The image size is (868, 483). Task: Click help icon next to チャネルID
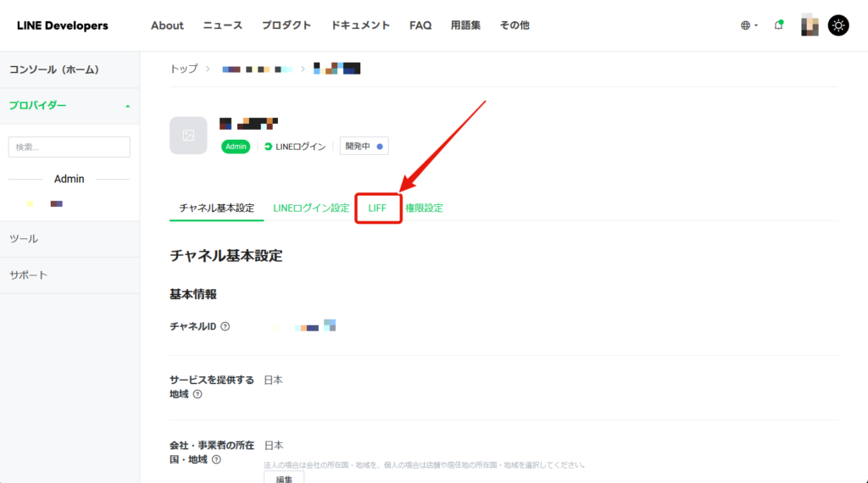225,326
